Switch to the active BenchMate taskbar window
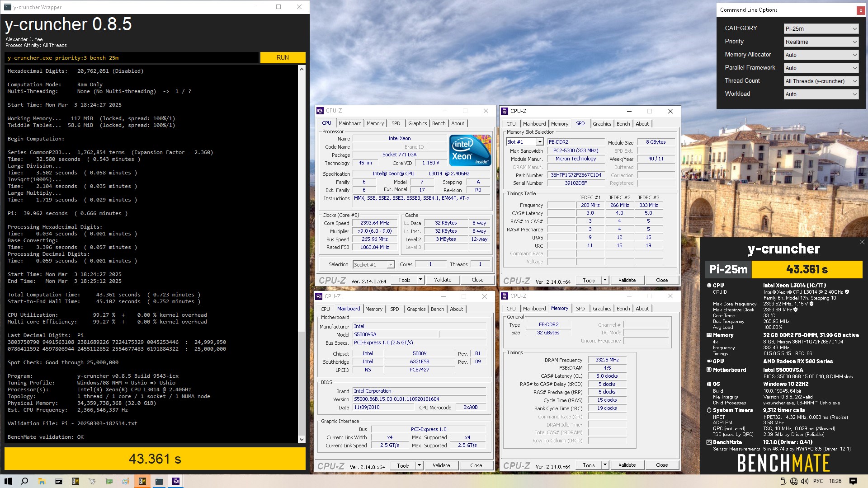The image size is (868, 488). (x=142, y=481)
